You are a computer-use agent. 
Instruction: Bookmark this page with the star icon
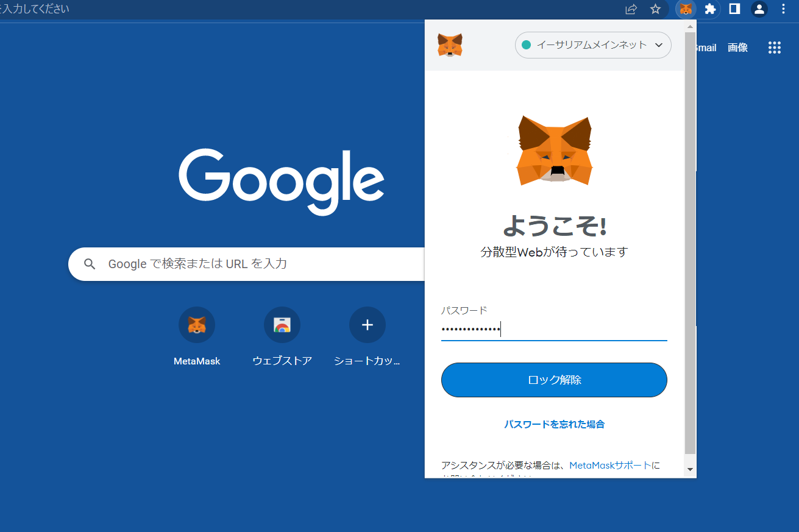(x=655, y=9)
